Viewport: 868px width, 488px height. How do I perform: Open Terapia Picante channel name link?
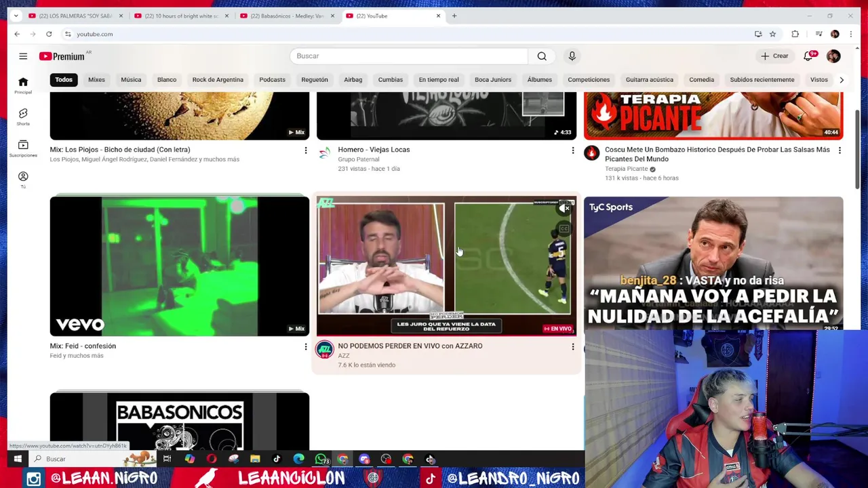click(x=626, y=169)
